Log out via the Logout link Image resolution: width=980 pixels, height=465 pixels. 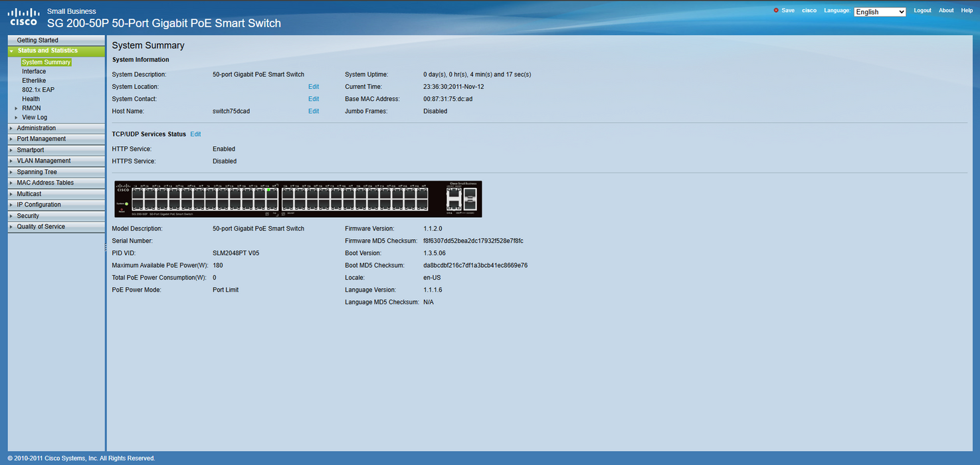pos(922,11)
